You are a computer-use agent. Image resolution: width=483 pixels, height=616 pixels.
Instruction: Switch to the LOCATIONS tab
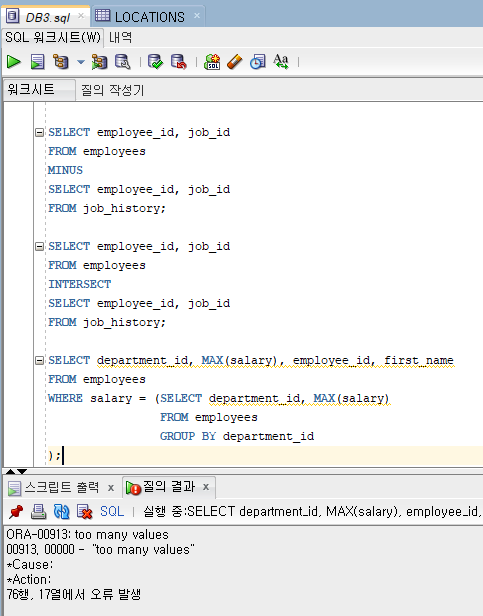(149, 17)
